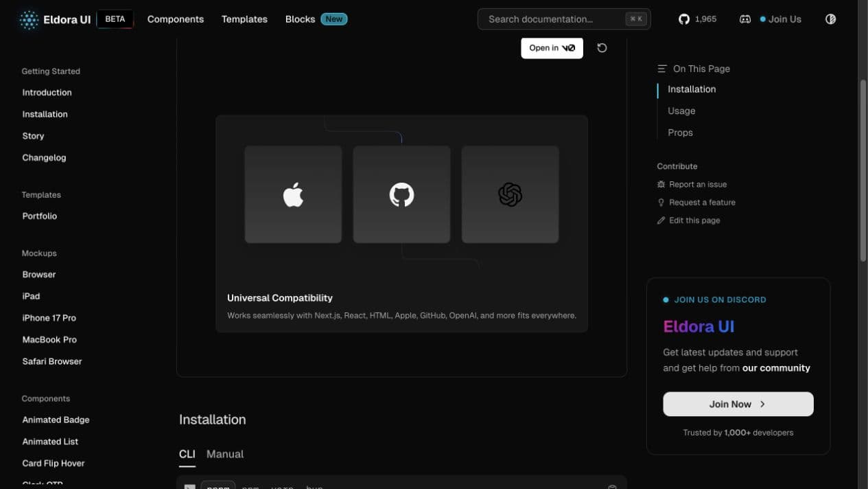Screen dimensions: 868x489
Task: Click the OpenAI logo card
Action: (x=510, y=194)
